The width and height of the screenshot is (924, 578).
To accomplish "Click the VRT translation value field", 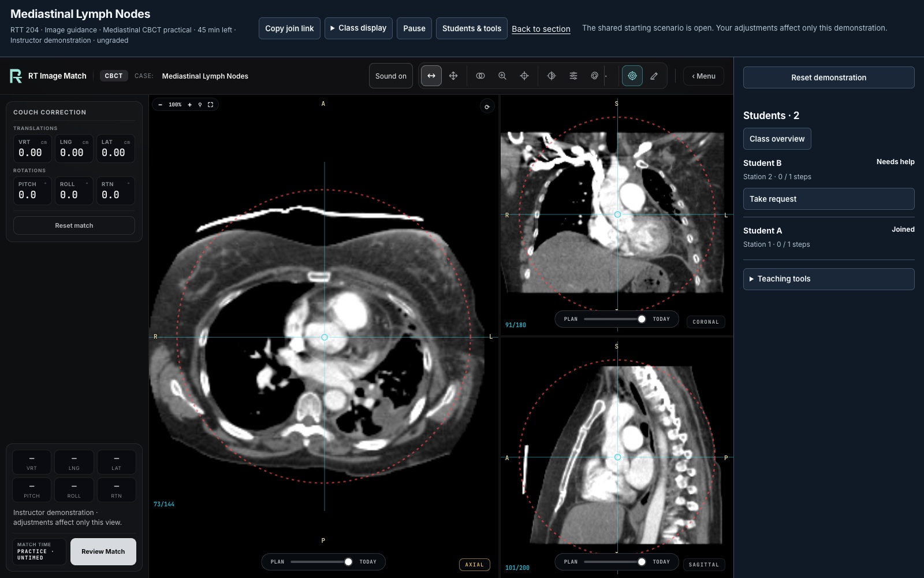I will [32, 149].
